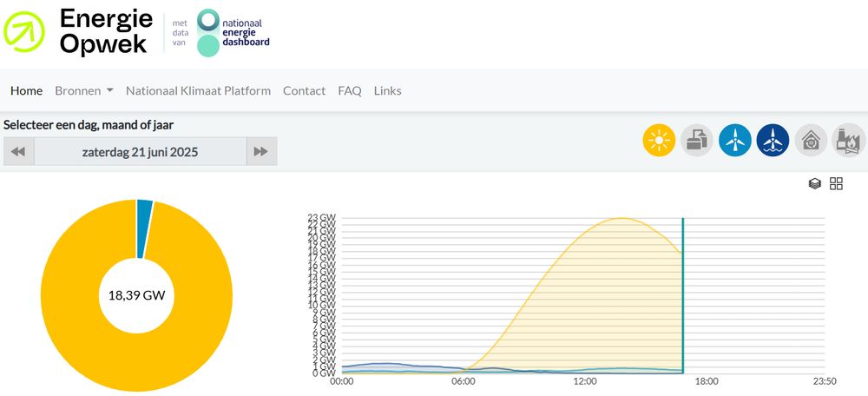Open the FAQ page
This screenshot has height=396, width=868.
pyautogui.click(x=350, y=91)
